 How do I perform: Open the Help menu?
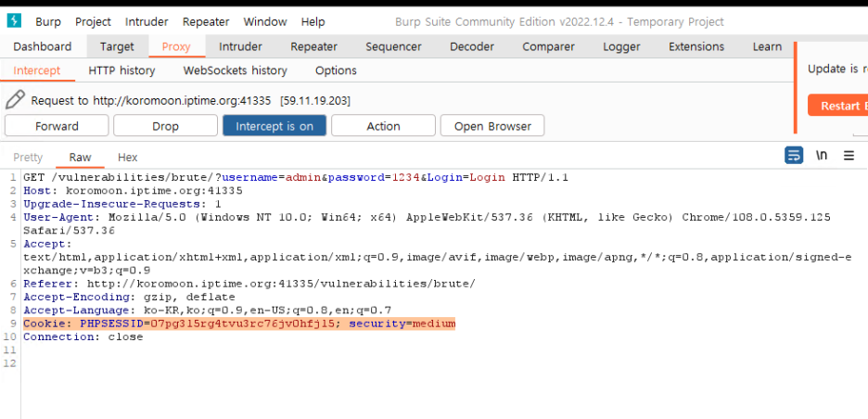[313, 22]
